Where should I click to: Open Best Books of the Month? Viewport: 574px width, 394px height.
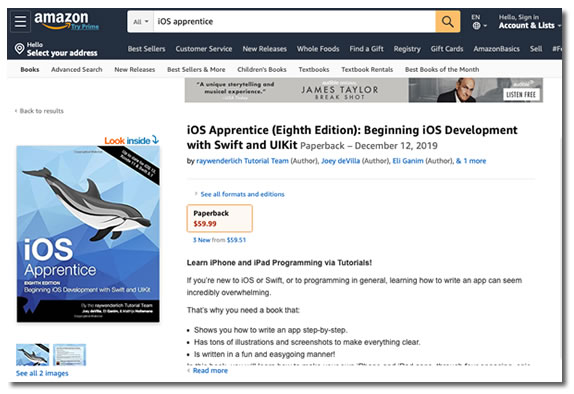[x=442, y=70]
